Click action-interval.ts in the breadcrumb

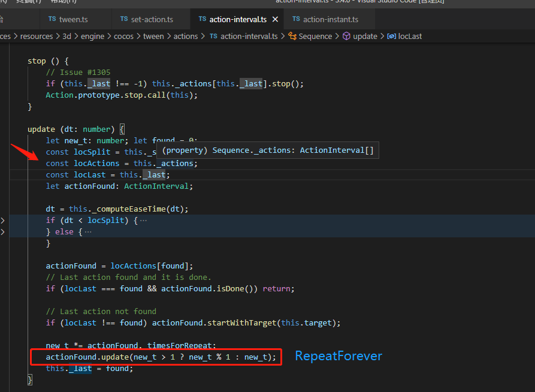[249, 36]
